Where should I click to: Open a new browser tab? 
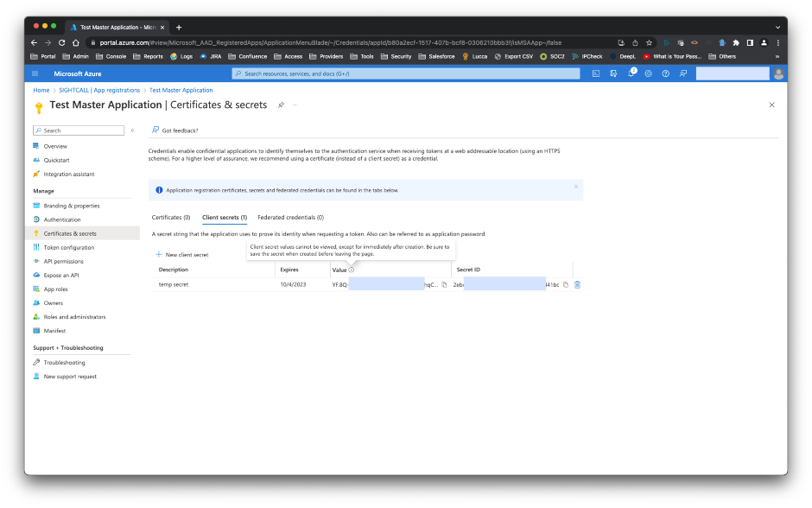[179, 27]
